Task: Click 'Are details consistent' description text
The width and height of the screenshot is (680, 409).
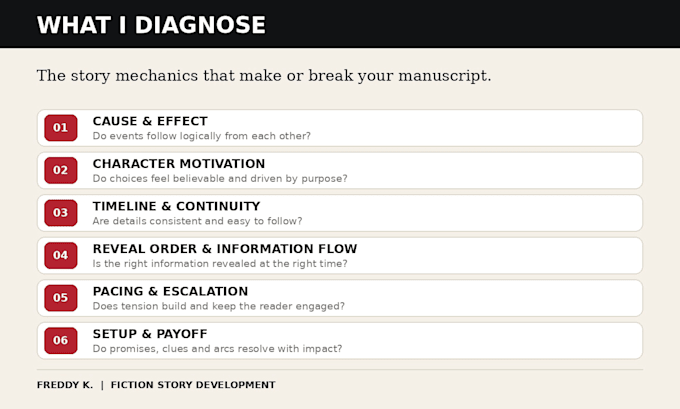Action: (x=197, y=221)
